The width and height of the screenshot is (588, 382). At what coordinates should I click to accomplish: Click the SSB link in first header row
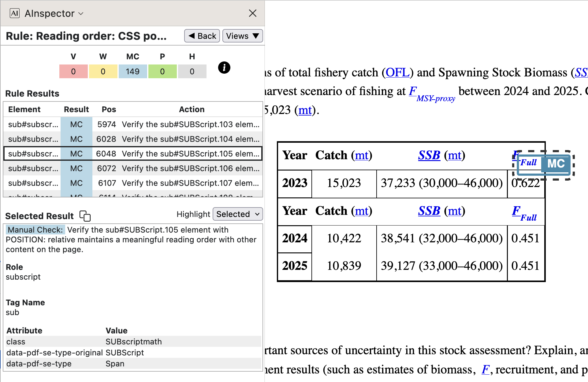click(429, 155)
